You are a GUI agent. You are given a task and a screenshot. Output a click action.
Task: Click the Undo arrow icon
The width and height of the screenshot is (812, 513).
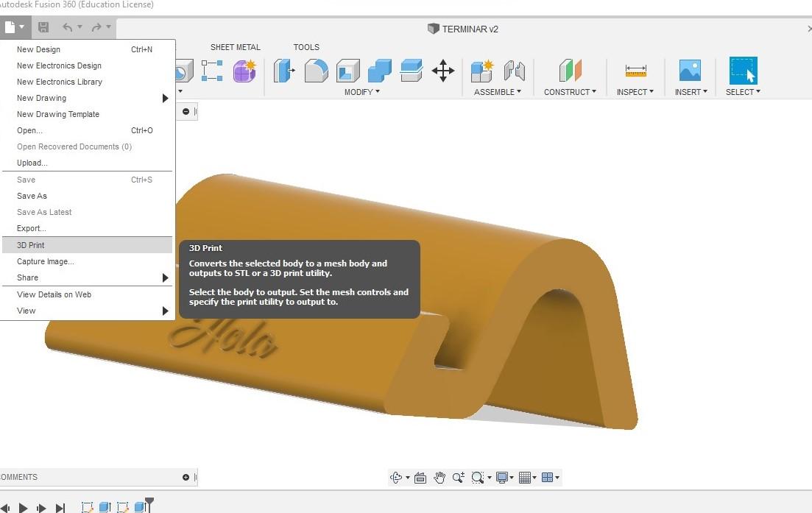(67, 27)
